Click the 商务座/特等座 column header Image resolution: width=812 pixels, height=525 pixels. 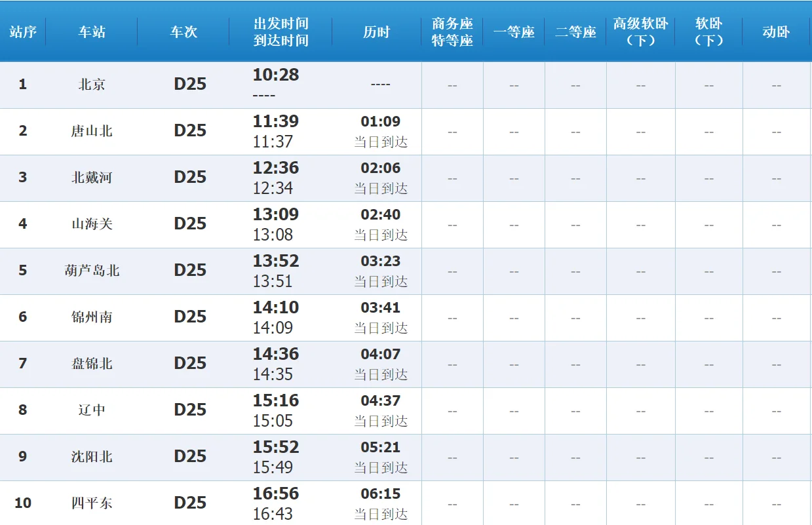point(452,31)
